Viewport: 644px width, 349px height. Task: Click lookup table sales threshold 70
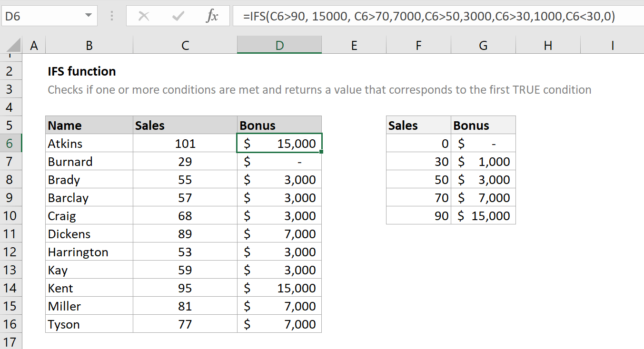click(x=418, y=198)
